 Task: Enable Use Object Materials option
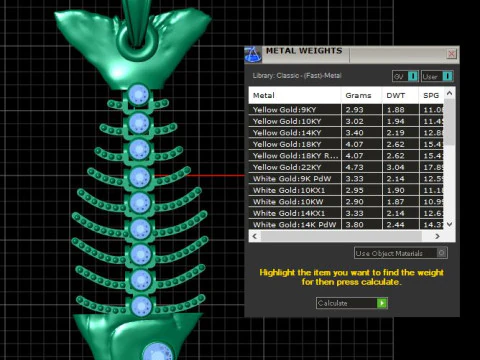401,253
